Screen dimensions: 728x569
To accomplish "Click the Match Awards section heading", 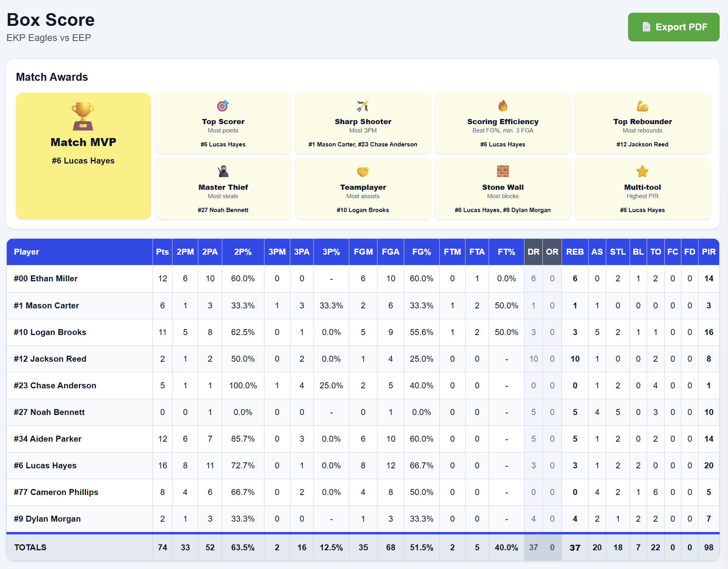I will tap(52, 77).
